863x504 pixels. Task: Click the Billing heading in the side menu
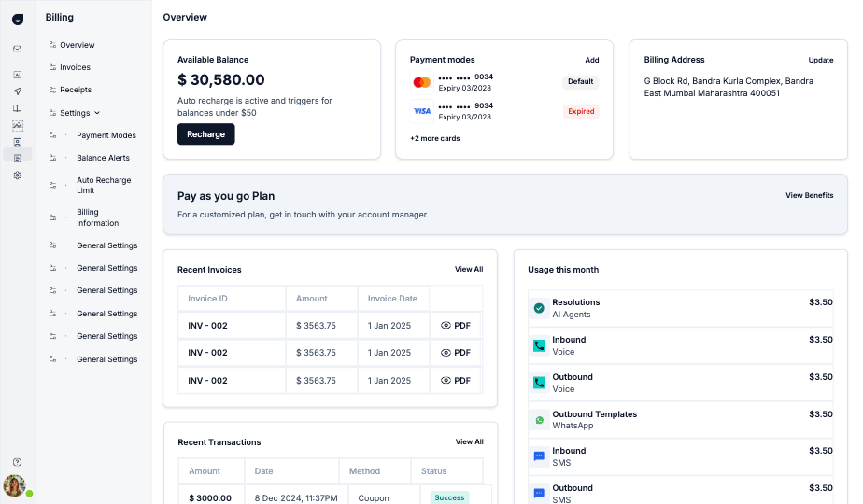[60, 17]
